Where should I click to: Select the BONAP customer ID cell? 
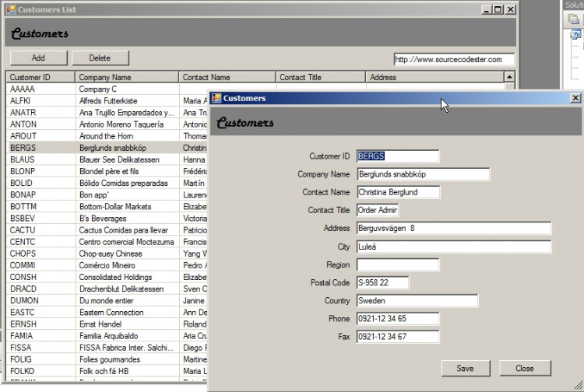pyautogui.click(x=41, y=195)
